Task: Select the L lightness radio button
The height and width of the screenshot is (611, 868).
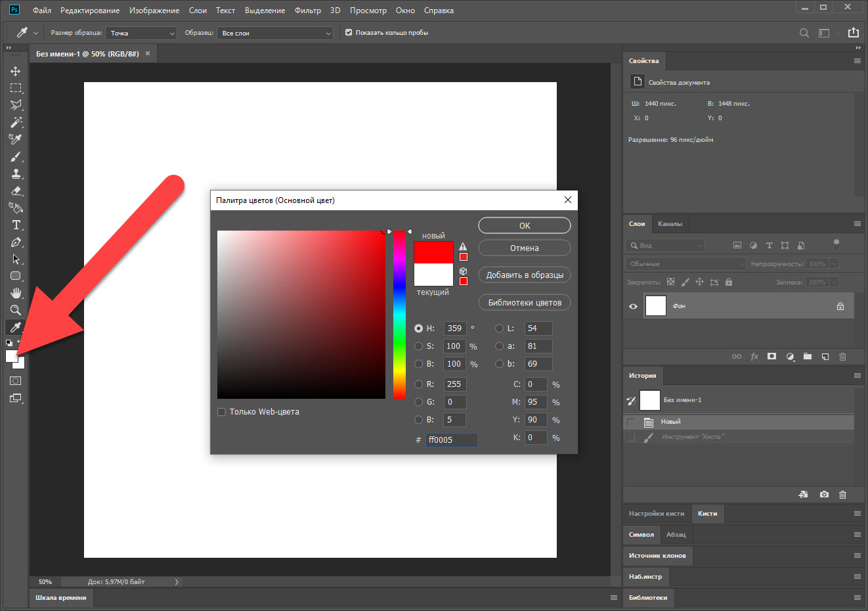Action: click(x=500, y=328)
